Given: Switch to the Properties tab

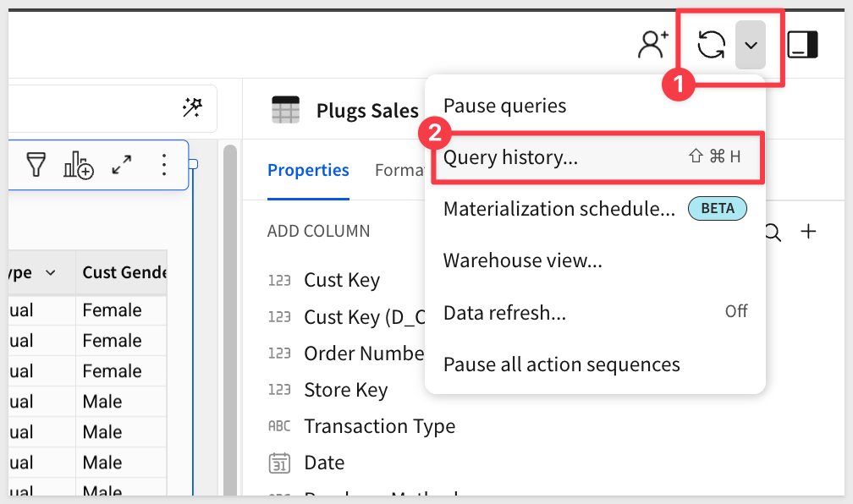Looking at the screenshot, I should (x=308, y=170).
